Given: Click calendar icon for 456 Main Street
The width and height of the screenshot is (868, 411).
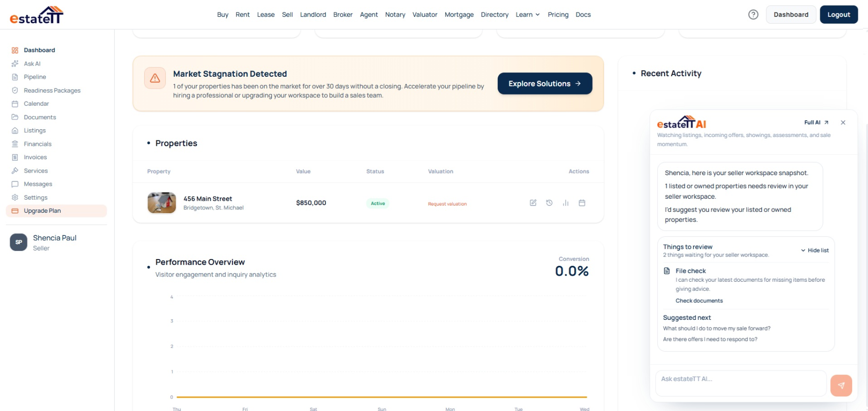Looking at the screenshot, I should coord(582,203).
